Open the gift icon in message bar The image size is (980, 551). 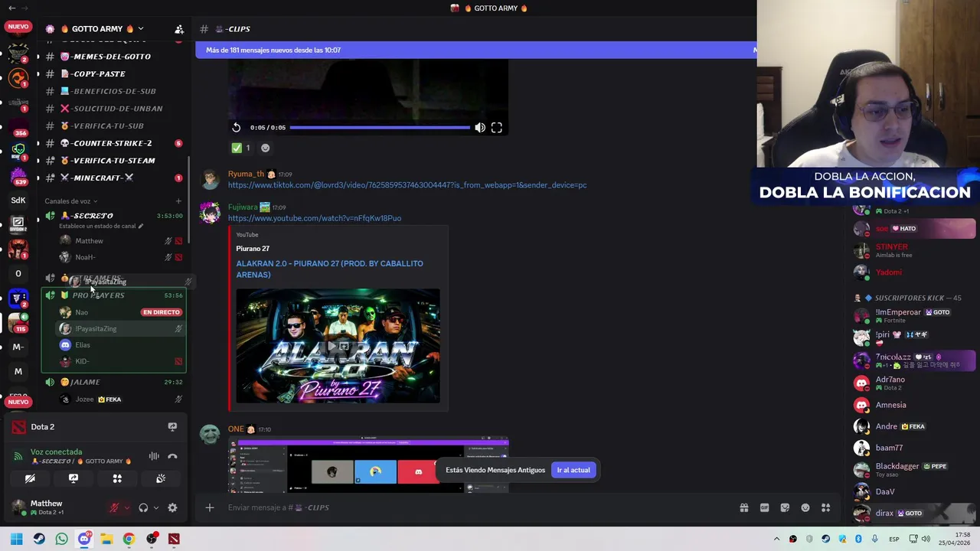[743, 507]
